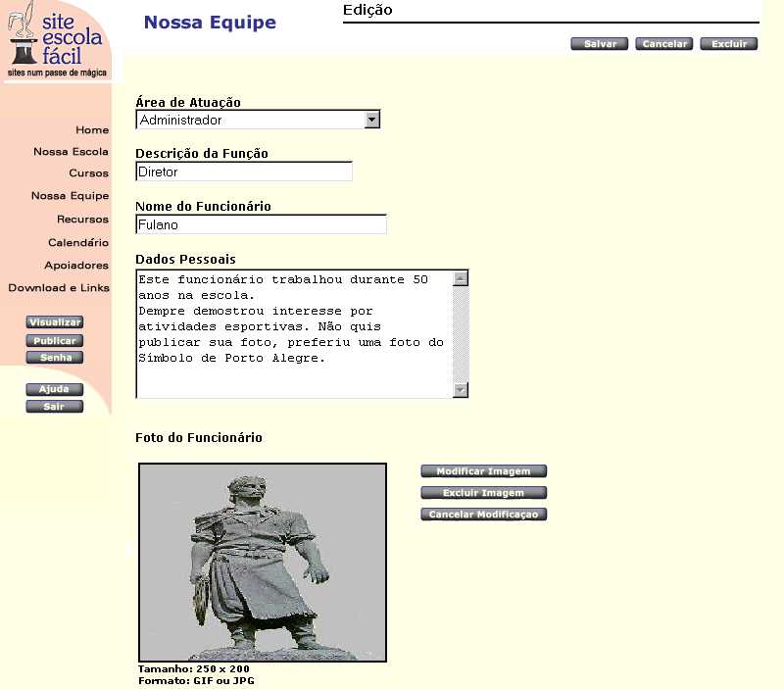This screenshot has width=784, height=689.
Task: Open Calendário menu item
Action: [78, 242]
